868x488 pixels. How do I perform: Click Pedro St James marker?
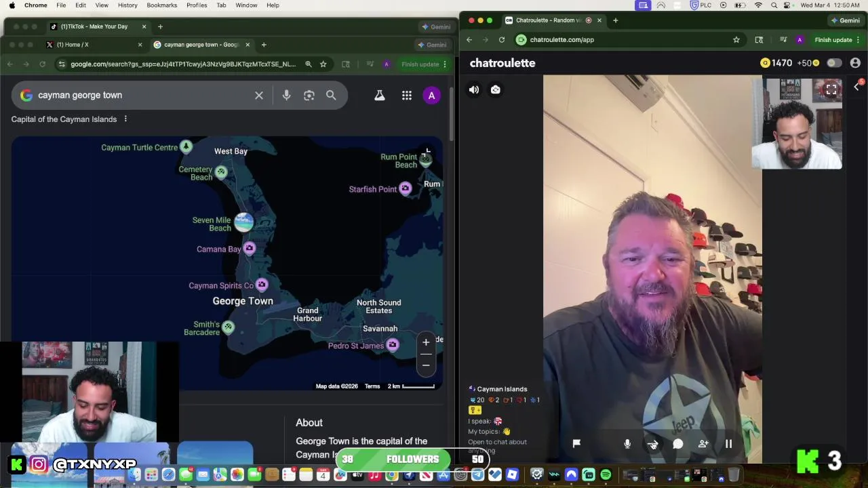(x=393, y=345)
